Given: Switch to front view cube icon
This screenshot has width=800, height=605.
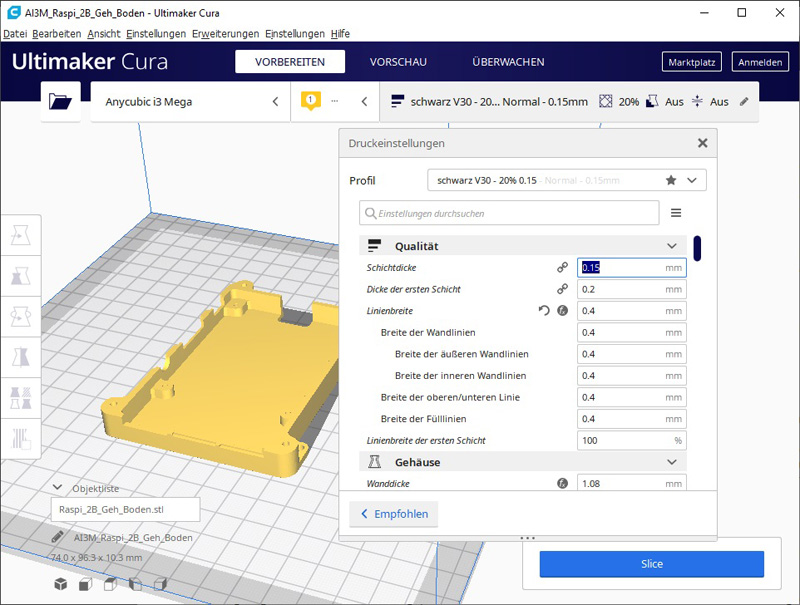Looking at the screenshot, I should (85, 584).
